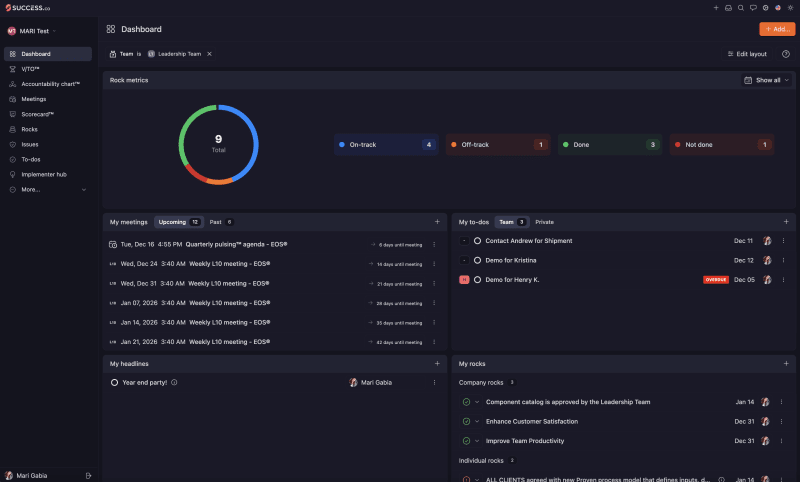This screenshot has width=800, height=482.
Task: Mark Demo for Henry K. complete
Action: pyautogui.click(x=477, y=280)
